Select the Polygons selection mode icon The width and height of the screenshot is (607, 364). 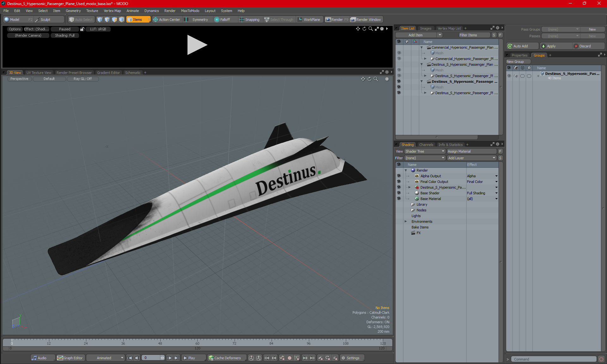[x=114, y=20]
